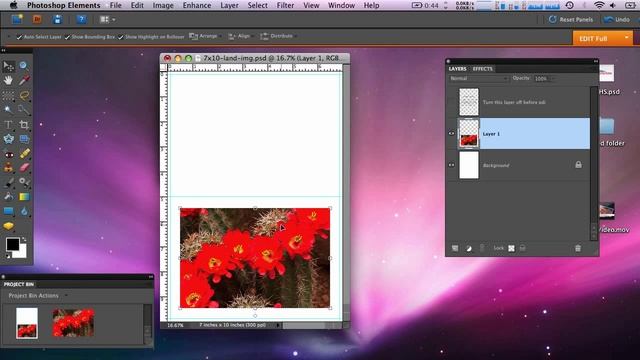Select the Red Eye Removal tool
Viewport: 640px width, 360px height.
tap(8, 154)
